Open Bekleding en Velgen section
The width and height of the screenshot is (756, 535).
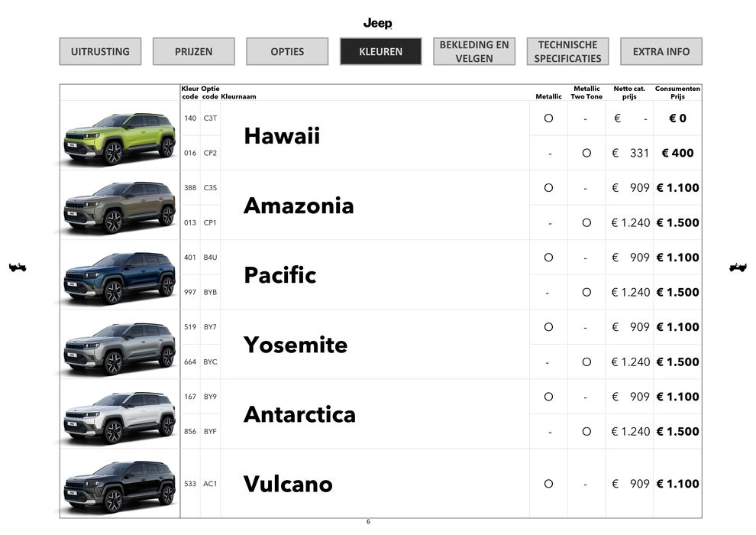pos(473,51)
